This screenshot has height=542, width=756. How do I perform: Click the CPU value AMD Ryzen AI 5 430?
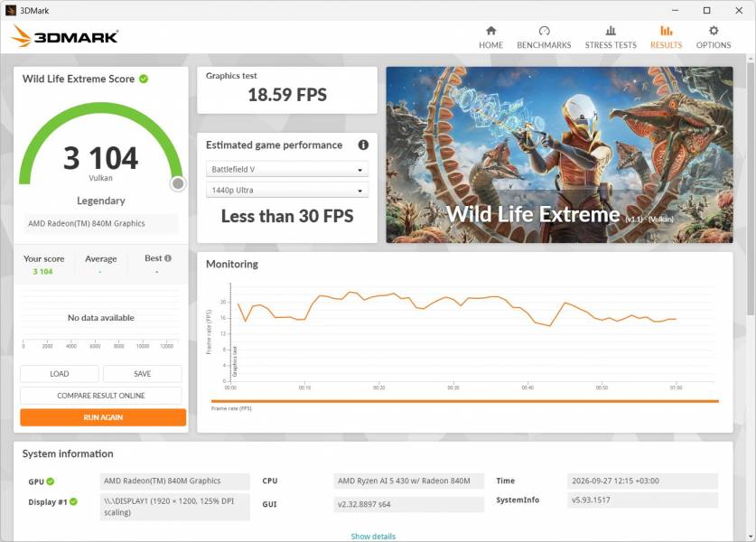tap(408, 481)
